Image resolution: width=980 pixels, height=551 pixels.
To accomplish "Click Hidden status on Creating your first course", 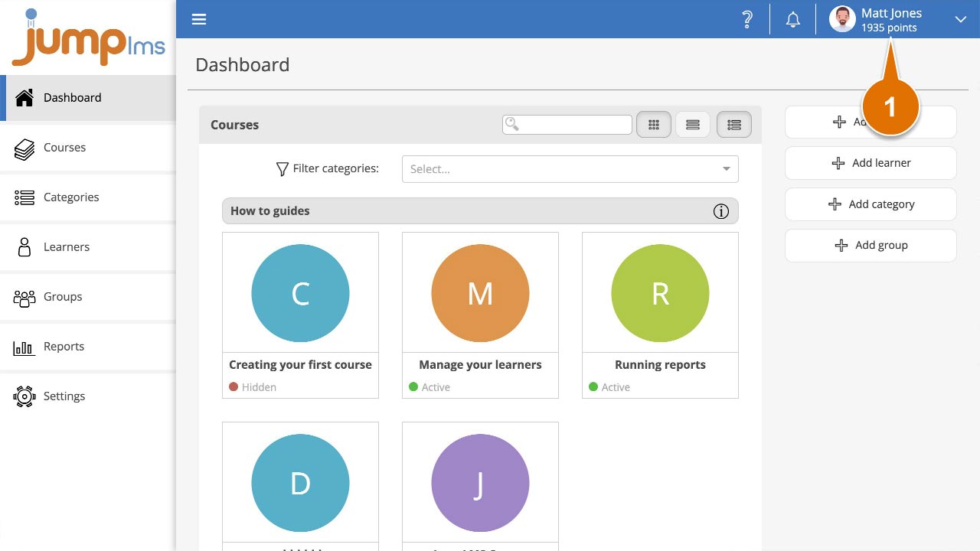I will [x=253, y=387].
